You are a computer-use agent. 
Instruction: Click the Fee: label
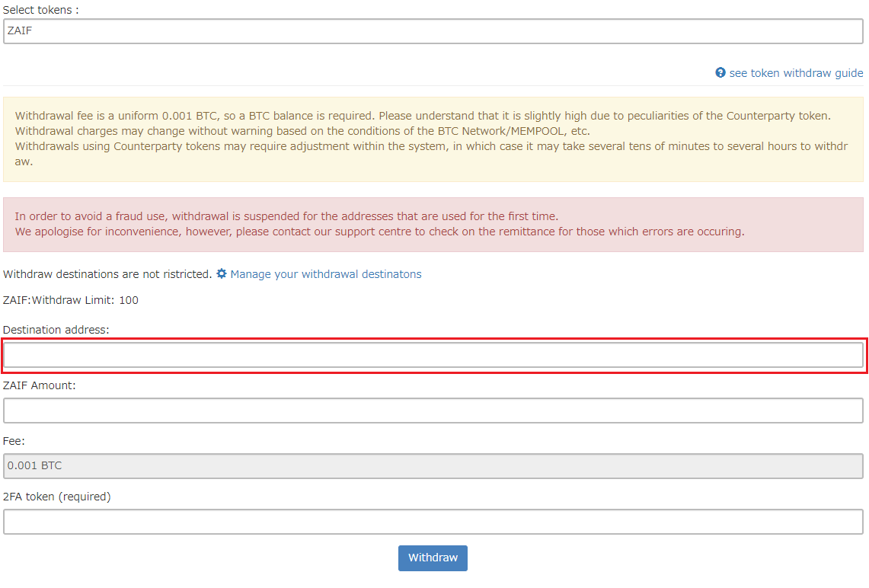[x=14, y=441]
